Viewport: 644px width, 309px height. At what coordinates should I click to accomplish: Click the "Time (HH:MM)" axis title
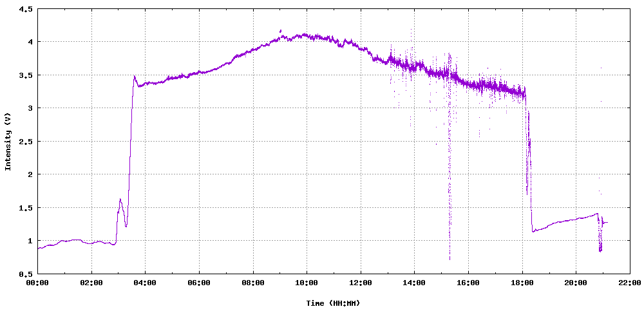[334, 303]
